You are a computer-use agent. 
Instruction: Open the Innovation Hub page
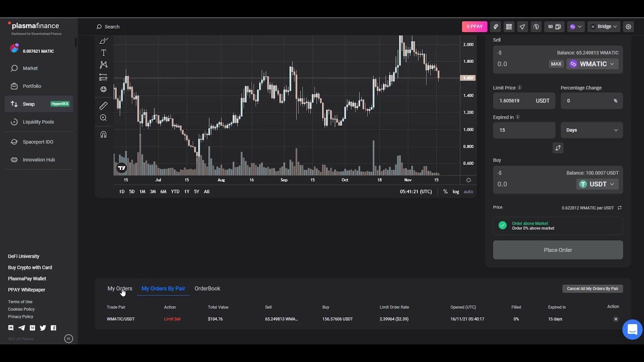point(39,160)
